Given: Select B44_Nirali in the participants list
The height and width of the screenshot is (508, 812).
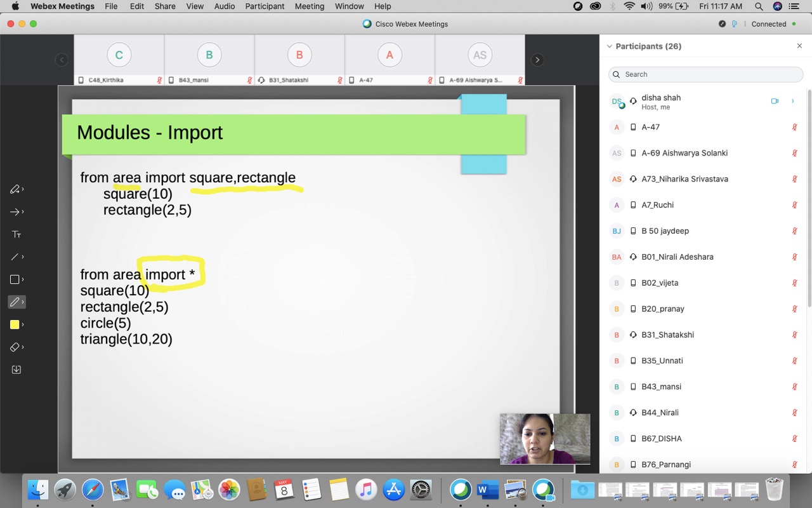Looking at the screenshot, I should pos(703,413).
